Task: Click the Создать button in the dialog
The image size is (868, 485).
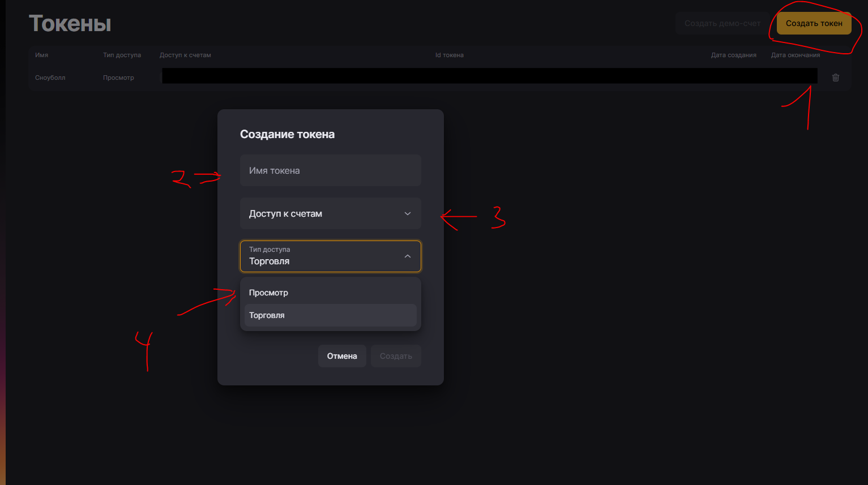Action: (396, 356)
